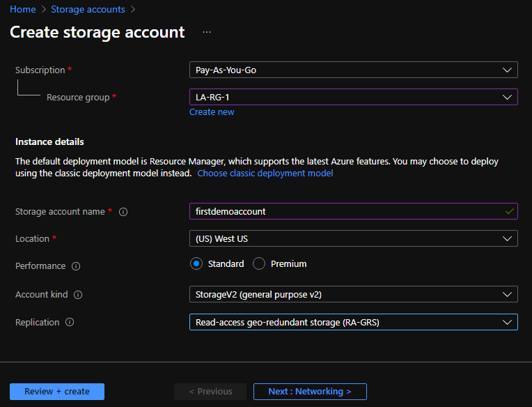
Task: Open the Location dropdown
Action: (x=353, y=238)
